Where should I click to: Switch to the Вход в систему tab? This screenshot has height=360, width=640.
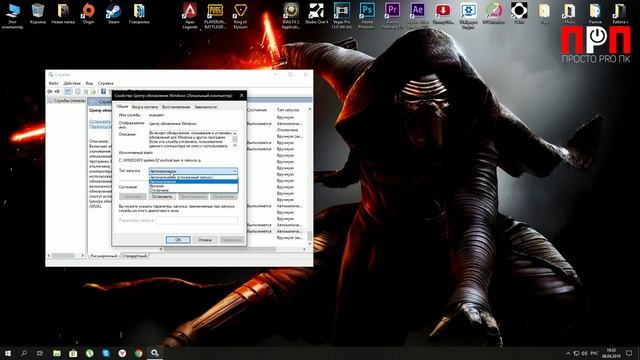144,107
